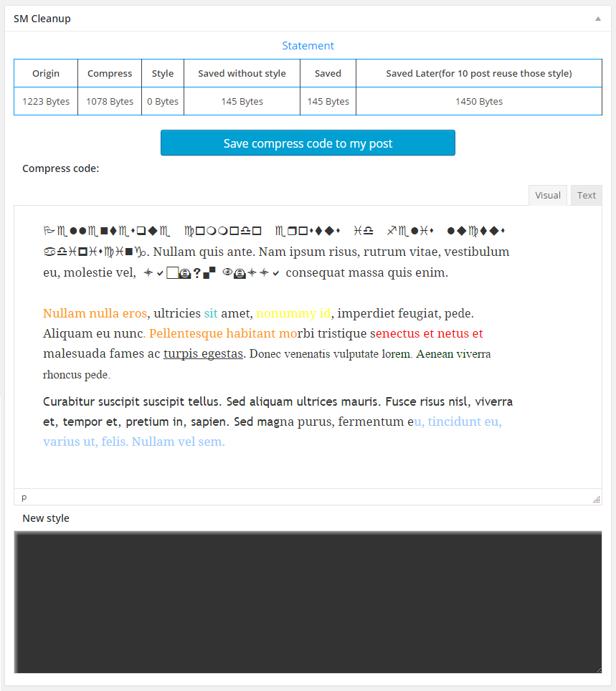Click the Saved Later column header
Viewport: 616px width, 691px height.
pos(479,73)
